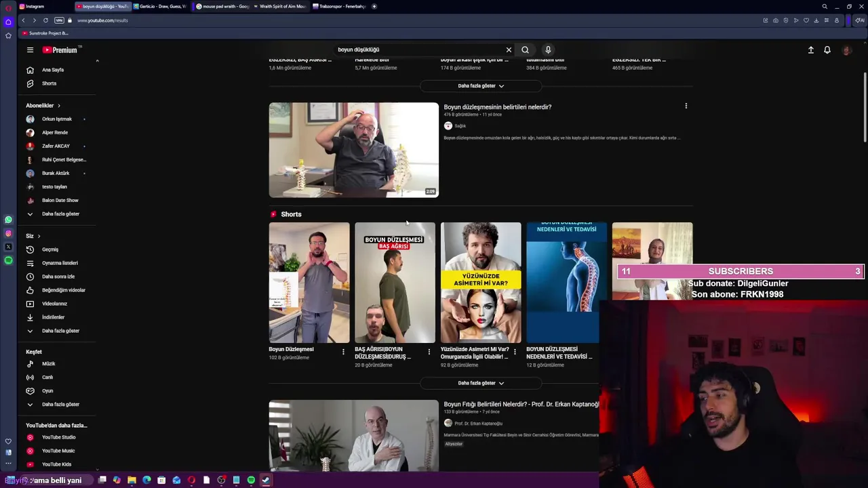This screenshot has width=868, height=488.
Task: Switch to the Garticio browser tab
Action: 160,6
